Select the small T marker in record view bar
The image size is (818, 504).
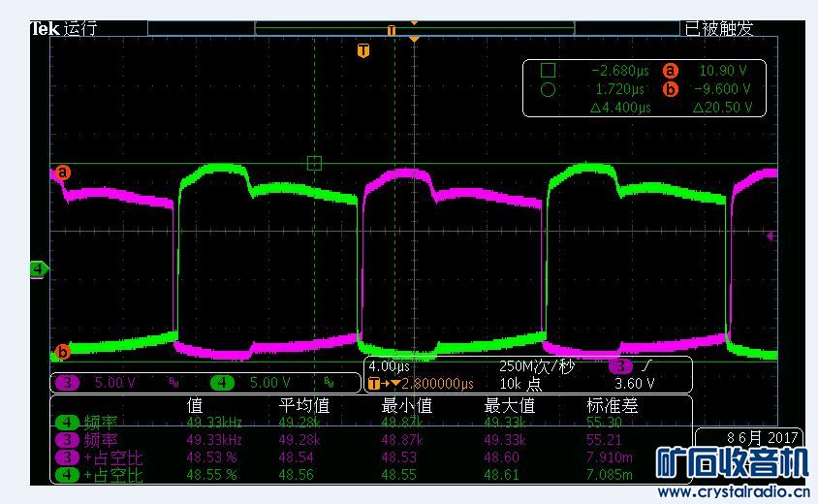point(392,30)
